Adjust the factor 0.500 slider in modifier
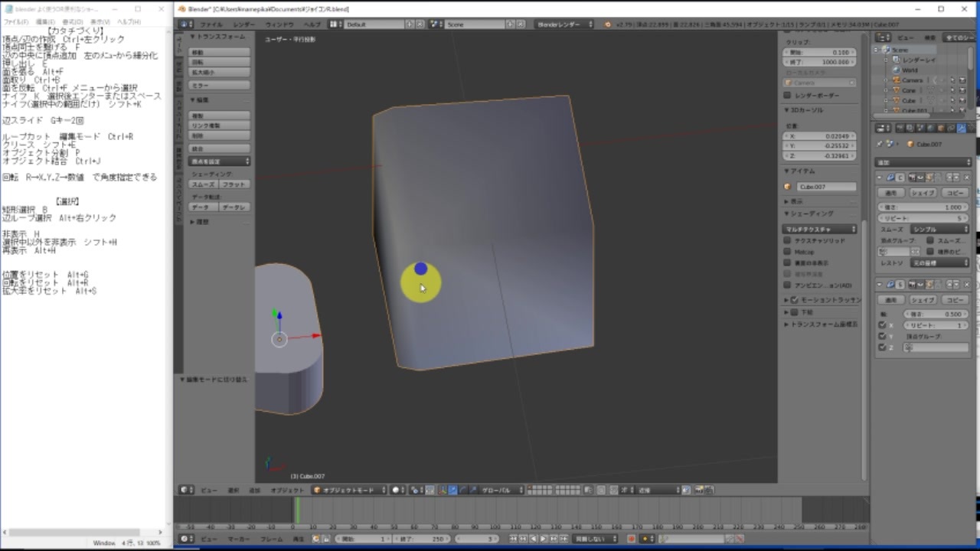The width and height of the screenshot is (980, 551). tap(937, 314)
